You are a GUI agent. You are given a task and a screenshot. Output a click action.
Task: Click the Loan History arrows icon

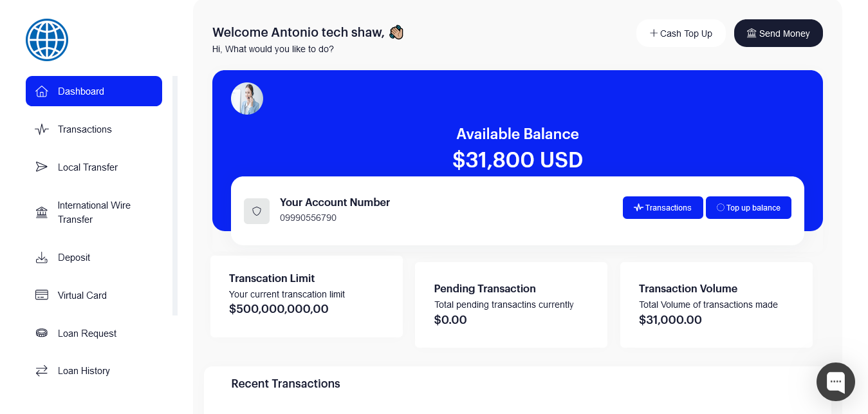[x=42, y=371]
